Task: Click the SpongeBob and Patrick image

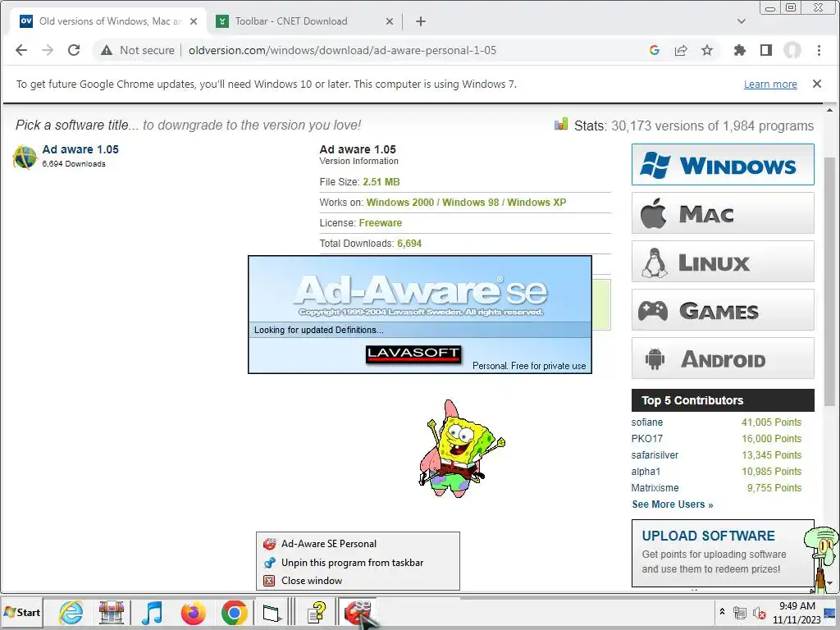Action: pos(461,449)
